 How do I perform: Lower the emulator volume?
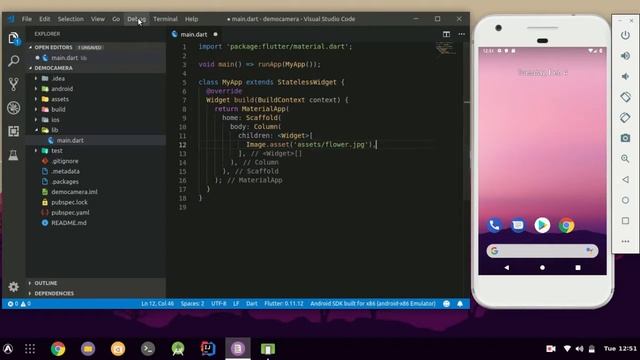(625, 76)
